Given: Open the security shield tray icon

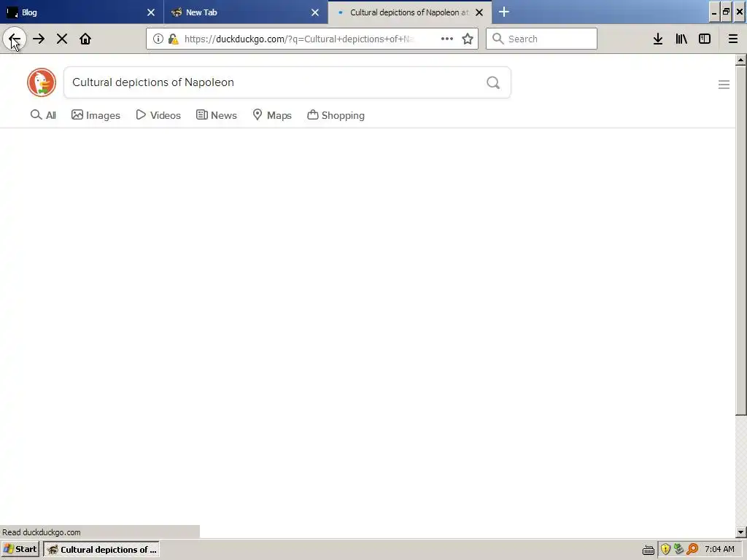Looking at the screenshot, I should tap(665, 549).
